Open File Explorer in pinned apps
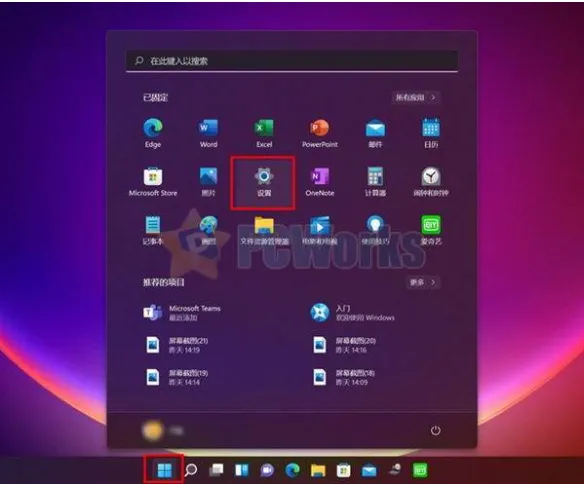 tap(264, 230)
